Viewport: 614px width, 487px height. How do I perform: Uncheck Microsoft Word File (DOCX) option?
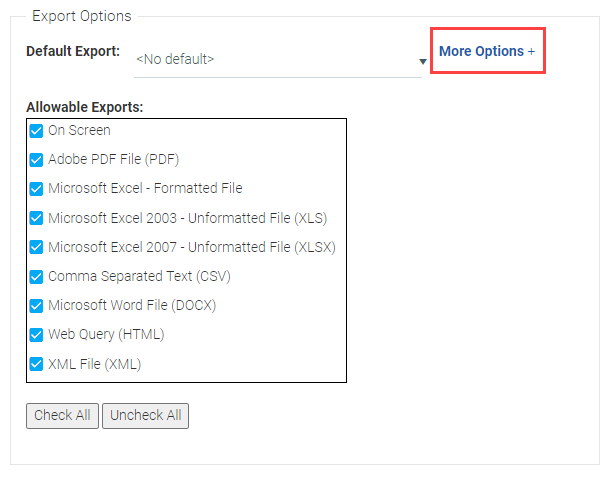[x=37, y=305]
